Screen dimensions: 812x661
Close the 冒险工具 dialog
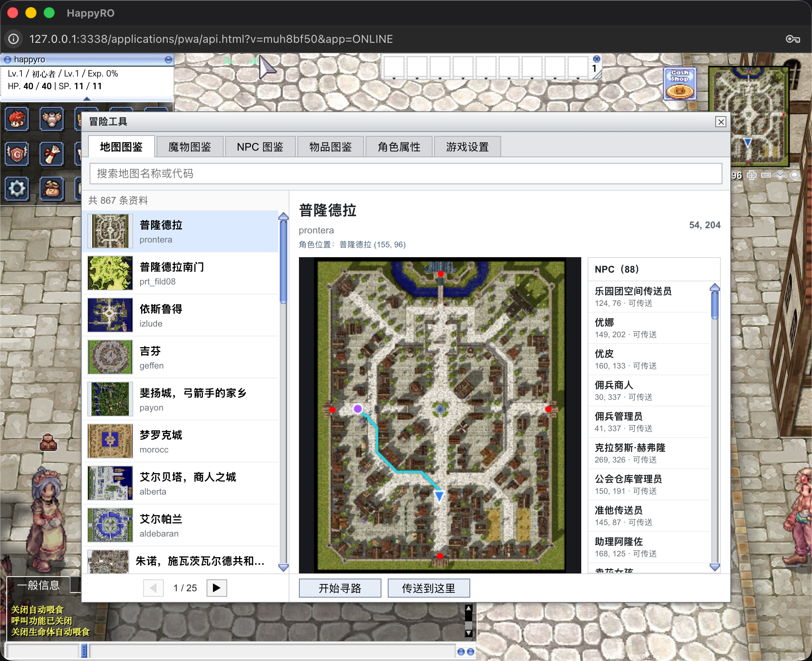coord(721,122)
